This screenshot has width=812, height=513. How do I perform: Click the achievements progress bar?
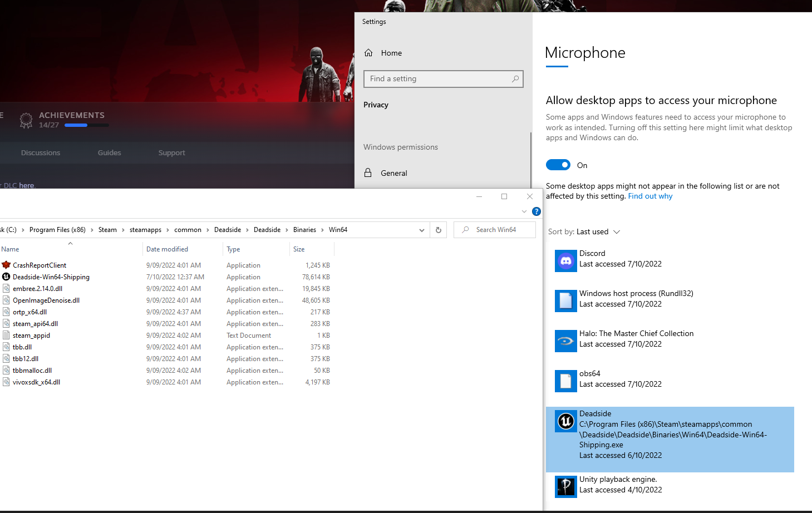[x=86, y=125]
